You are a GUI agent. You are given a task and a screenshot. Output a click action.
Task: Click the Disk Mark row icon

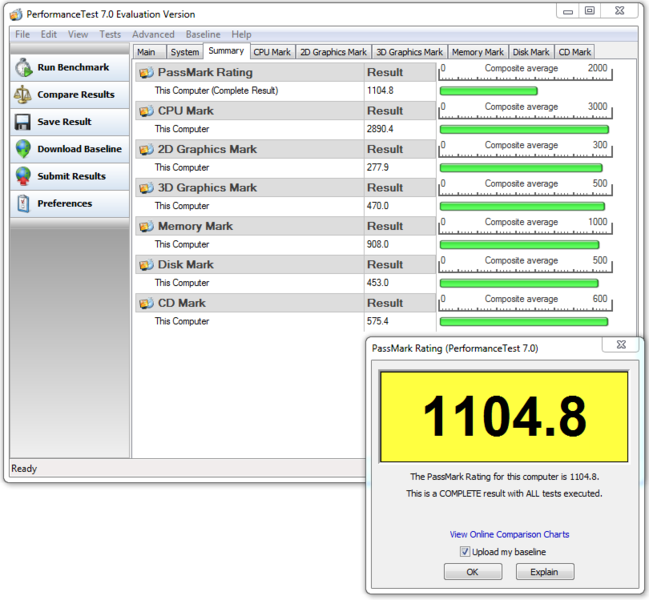[x=146, y=265]
